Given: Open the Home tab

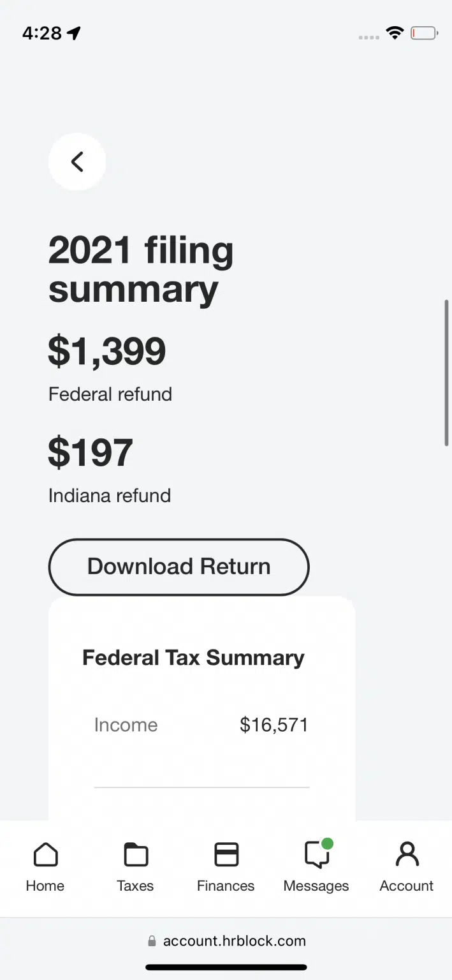Looking at the screenshot, I should pos(45,867).
